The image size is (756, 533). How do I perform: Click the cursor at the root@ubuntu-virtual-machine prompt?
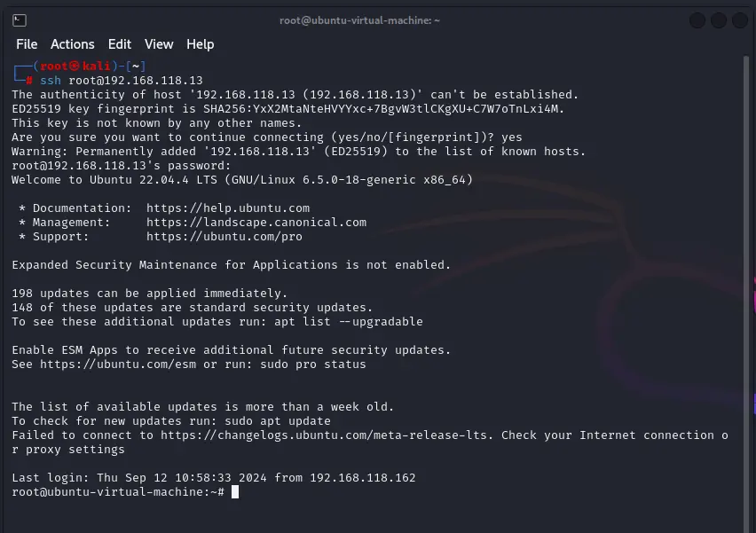(235, 492)
